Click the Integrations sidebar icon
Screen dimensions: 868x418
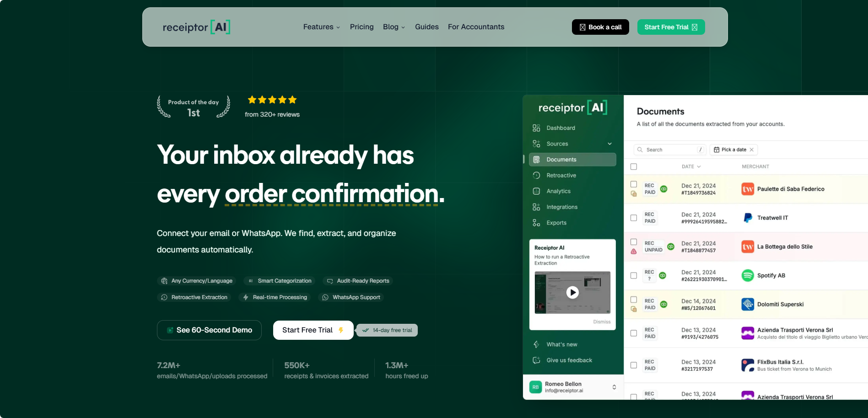(536, 207)
